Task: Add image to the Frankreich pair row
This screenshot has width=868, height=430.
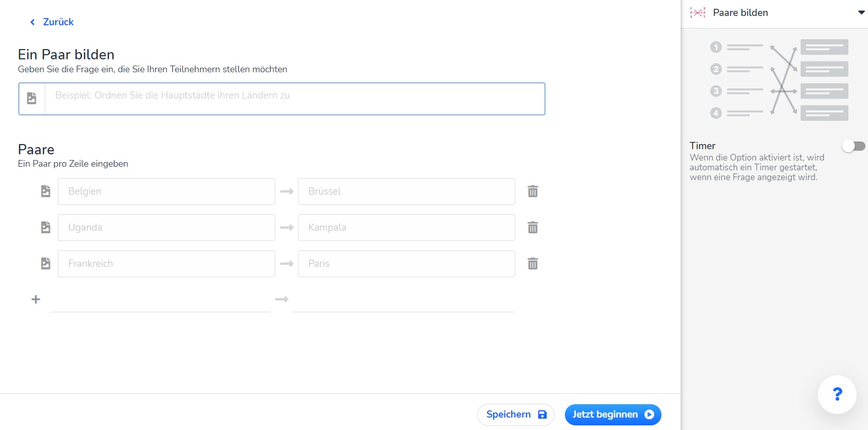Action: (x=45, y=264)
